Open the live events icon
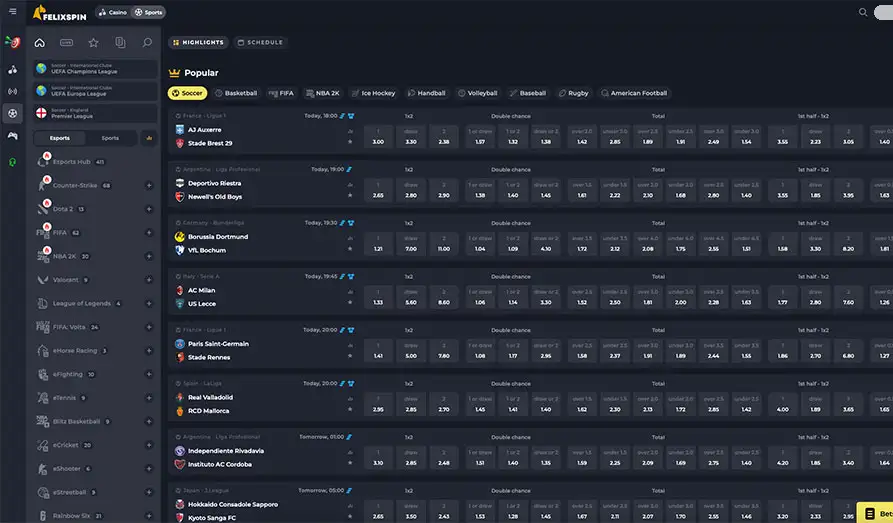893x523 pixels. click(x=67, y=43)
